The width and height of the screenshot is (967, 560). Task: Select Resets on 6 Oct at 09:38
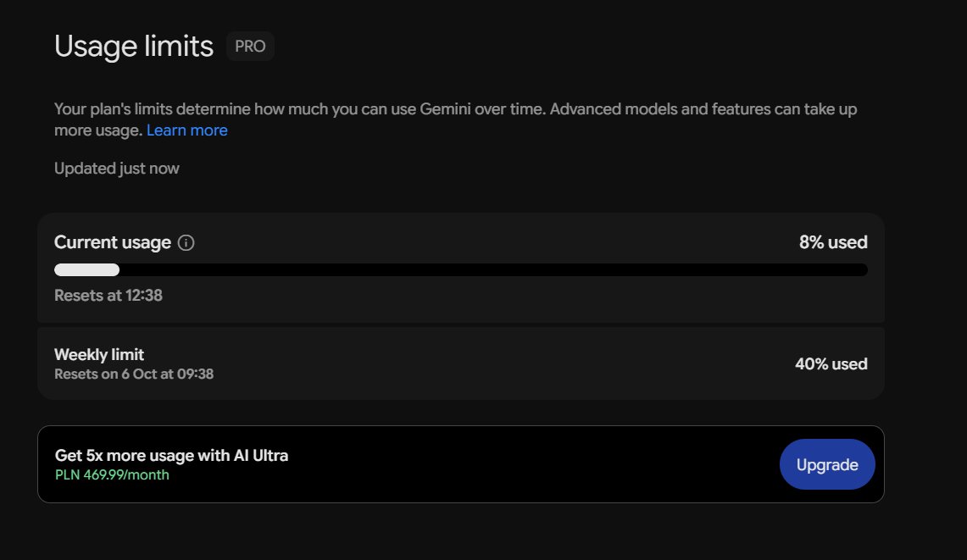click(x=134, y=374)
